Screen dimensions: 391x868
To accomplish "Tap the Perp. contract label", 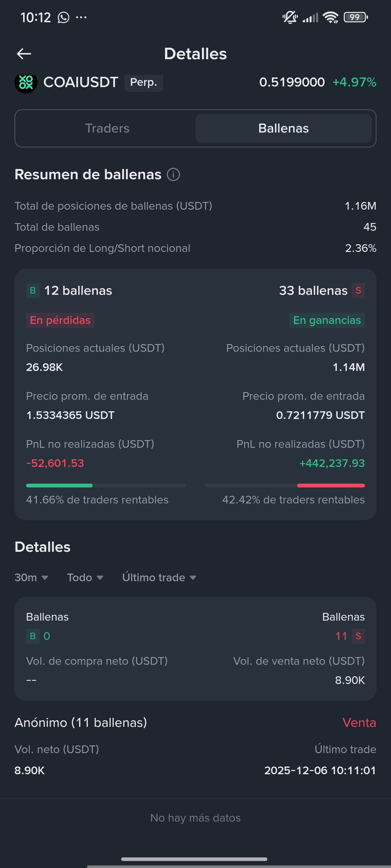I will [x=144, y=83].
